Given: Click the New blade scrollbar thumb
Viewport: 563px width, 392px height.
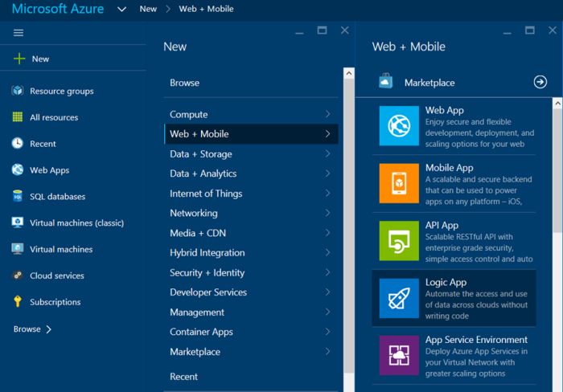Looking at the screenshot, I should tap(348, 226).
